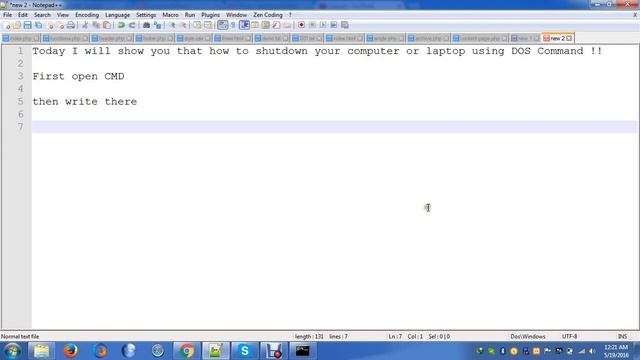Open the Zen Coding menu
640x360 pixels.
click(x=268, y=15)
